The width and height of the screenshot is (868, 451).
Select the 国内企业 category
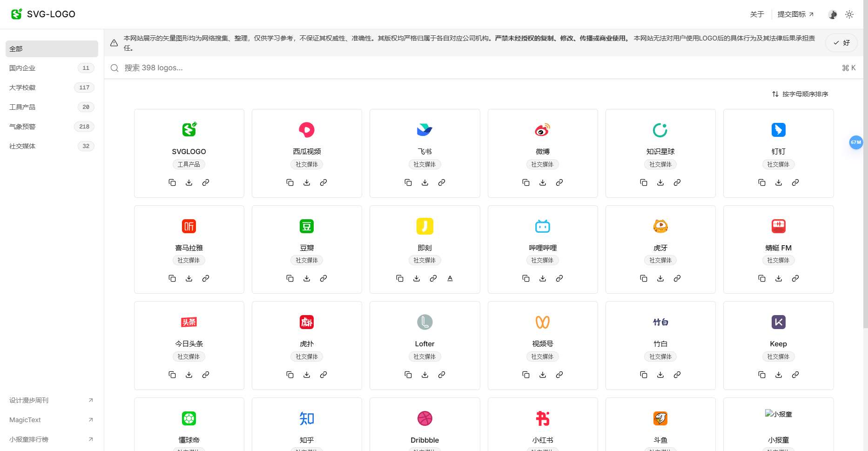52,68
